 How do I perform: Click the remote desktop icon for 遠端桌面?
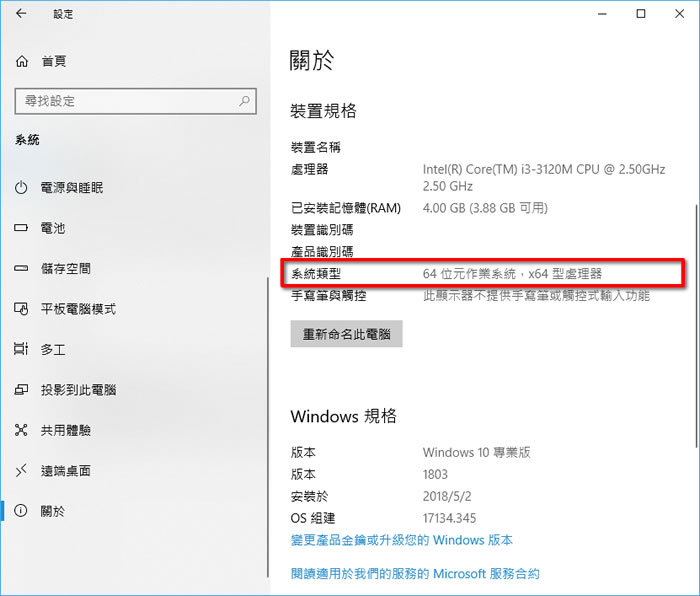[x=21, y=471]
